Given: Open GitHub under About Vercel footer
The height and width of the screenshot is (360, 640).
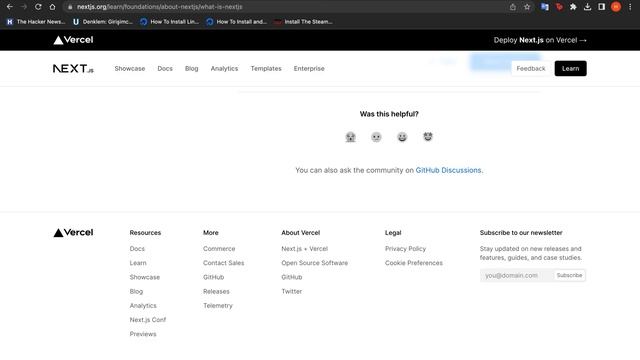Looking at the screenshot, I should (292, 277).
